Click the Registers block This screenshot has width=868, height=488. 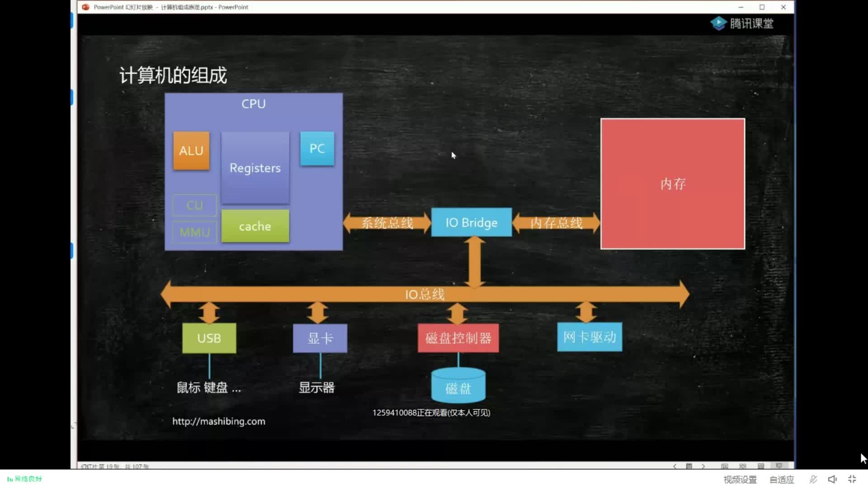click(255, 168)
